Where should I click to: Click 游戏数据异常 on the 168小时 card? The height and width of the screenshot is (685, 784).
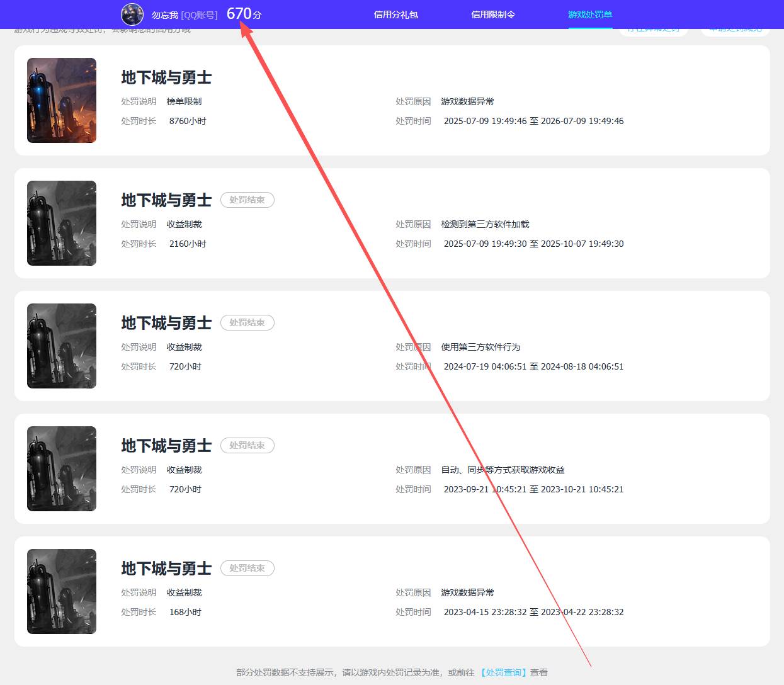tap(467, 592)
